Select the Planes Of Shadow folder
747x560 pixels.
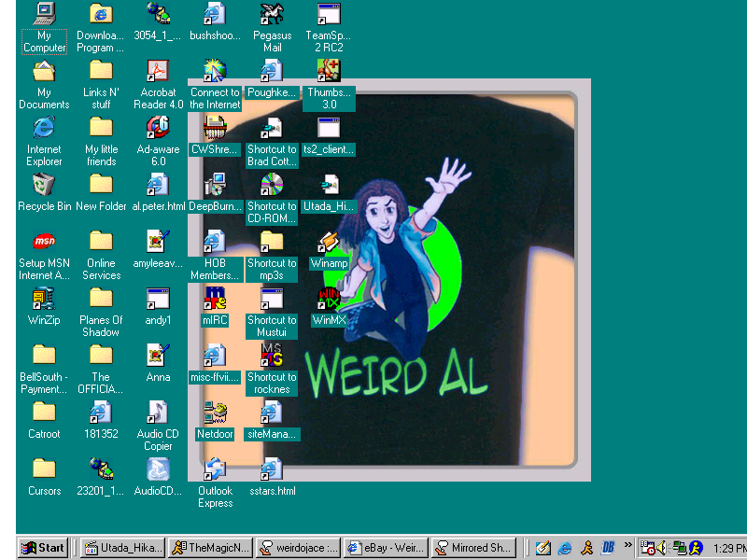click(x=101, y=298)
